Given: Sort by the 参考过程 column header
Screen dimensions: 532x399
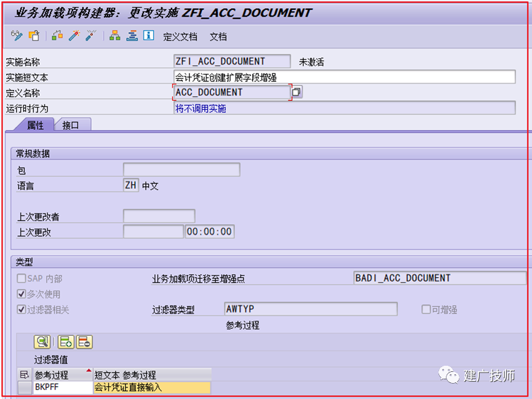Looking at the screenshot, I should point(63,374).
